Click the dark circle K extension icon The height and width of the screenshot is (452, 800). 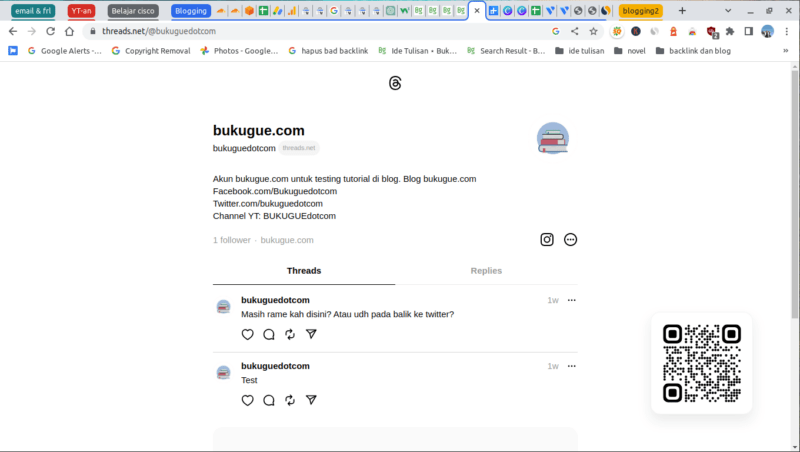point(636,31)
